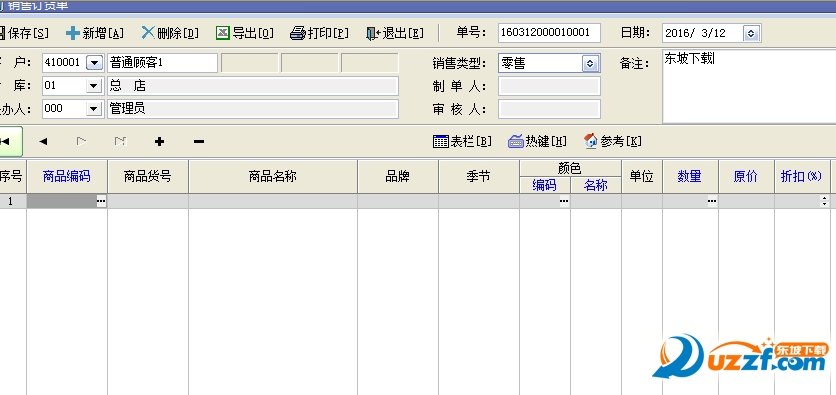
Task: Go to the next record
Action: [x=82, y=141]
